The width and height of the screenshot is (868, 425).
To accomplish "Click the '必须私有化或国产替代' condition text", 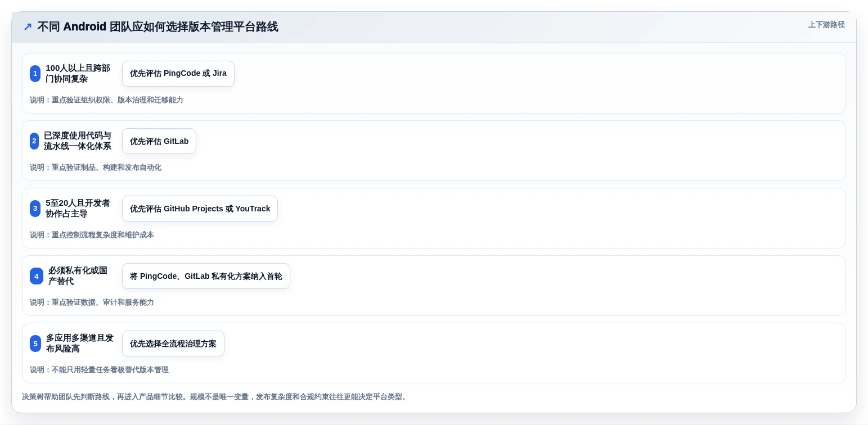I will coord(78,276).
